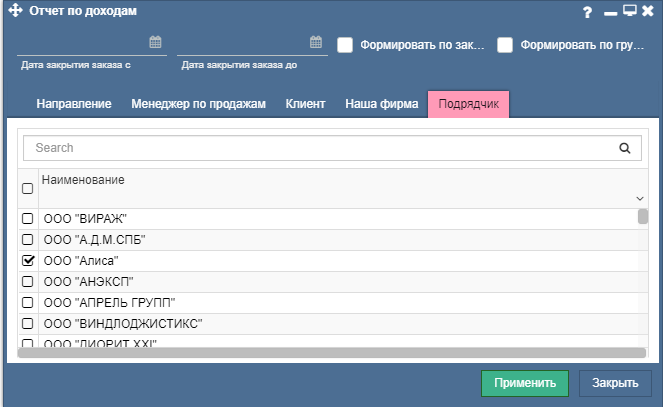Close the dialog with the X icon
The width and height of the screenshot is (663, 407).
[648, 12]
